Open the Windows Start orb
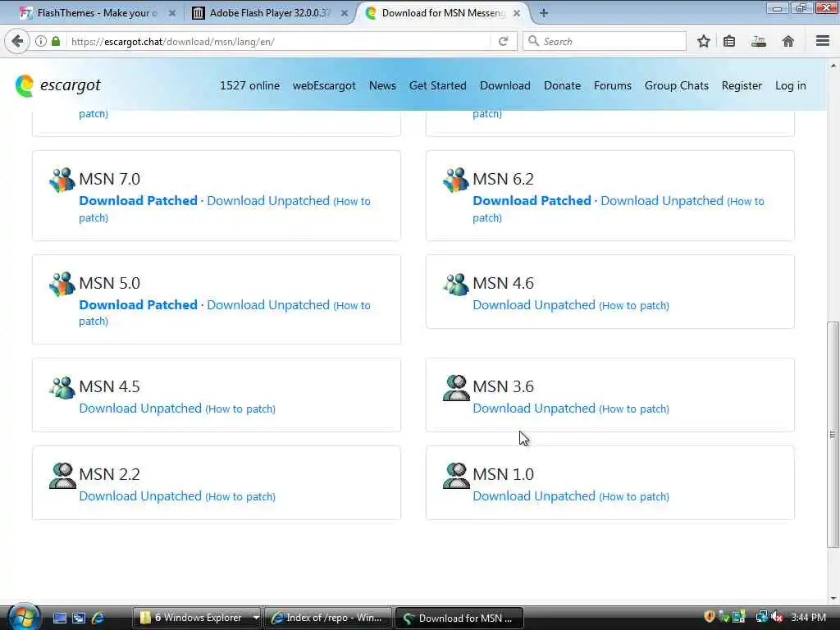The image size is (840, 630). pos(24,617)
